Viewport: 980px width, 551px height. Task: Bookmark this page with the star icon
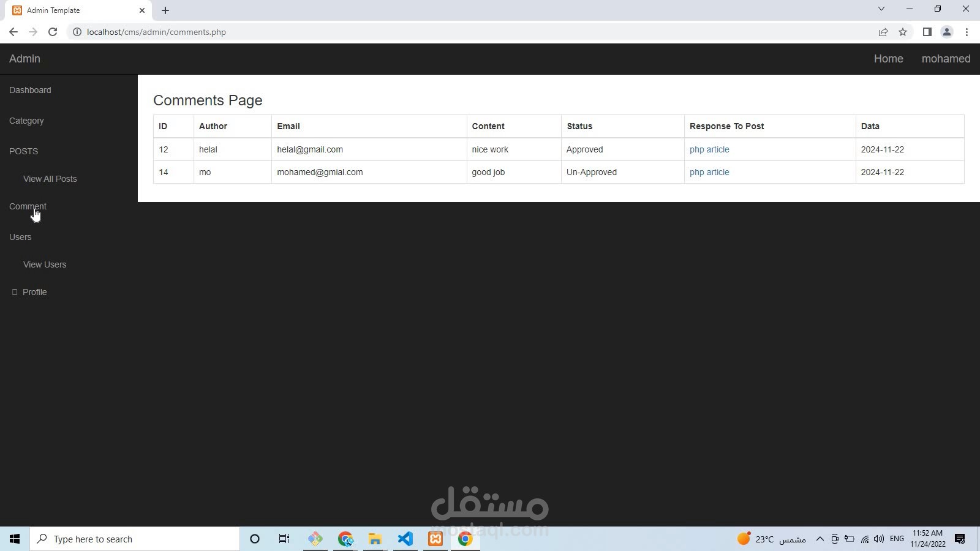pyautogui.click(x=903, y=32)
